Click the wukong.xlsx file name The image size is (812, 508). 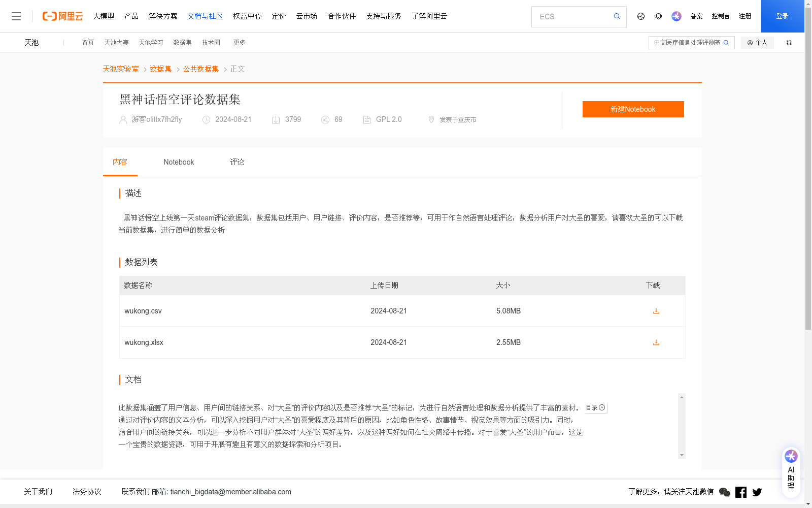pyautogui.click(x=144, y=342)
